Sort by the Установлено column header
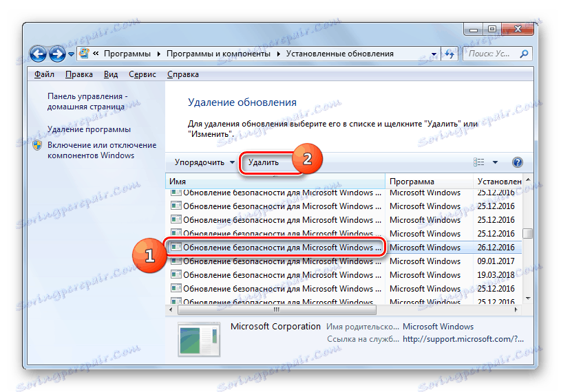Viewport: 561px width, 392px height. [498, 182]
